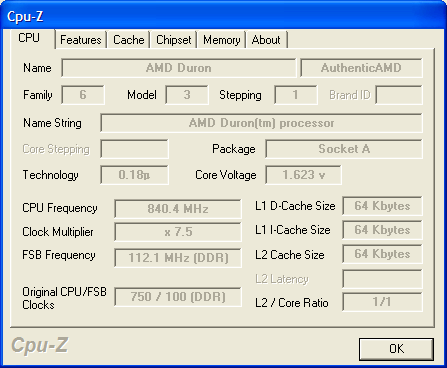Click the Name label
447x368 pixels.
[37, 68]
